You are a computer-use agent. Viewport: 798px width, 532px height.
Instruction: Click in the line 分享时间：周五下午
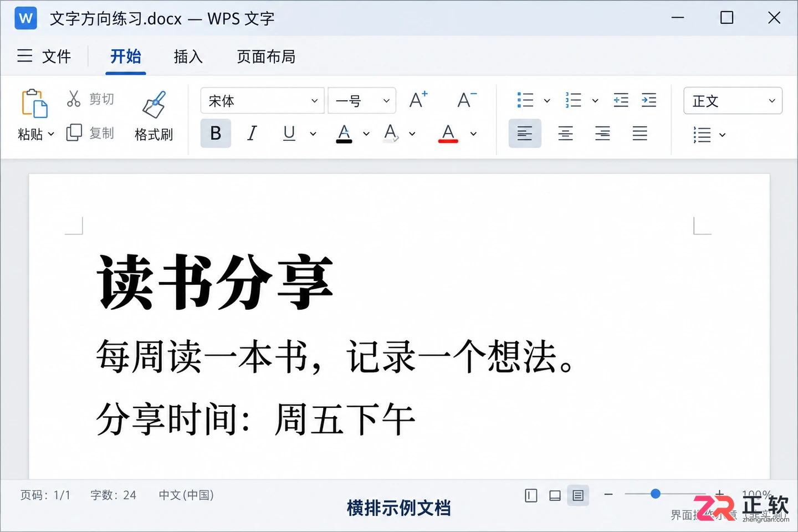point(255,420)
